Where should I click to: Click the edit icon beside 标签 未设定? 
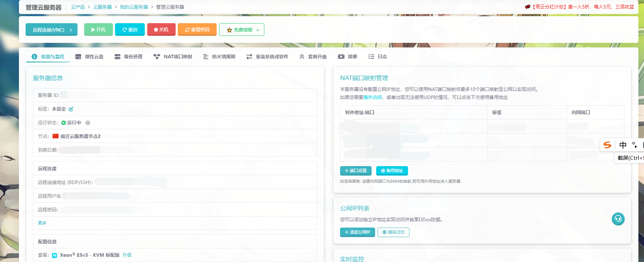pyautogui.click(x=71, y=109)
